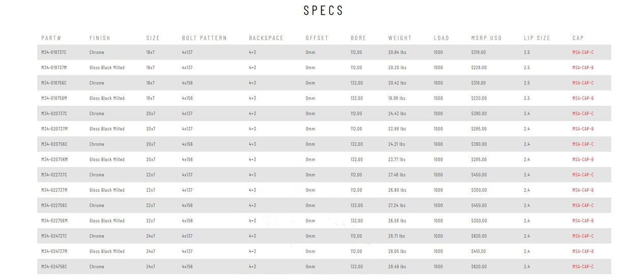Click the LIP SIZE column header

[537, 38]
